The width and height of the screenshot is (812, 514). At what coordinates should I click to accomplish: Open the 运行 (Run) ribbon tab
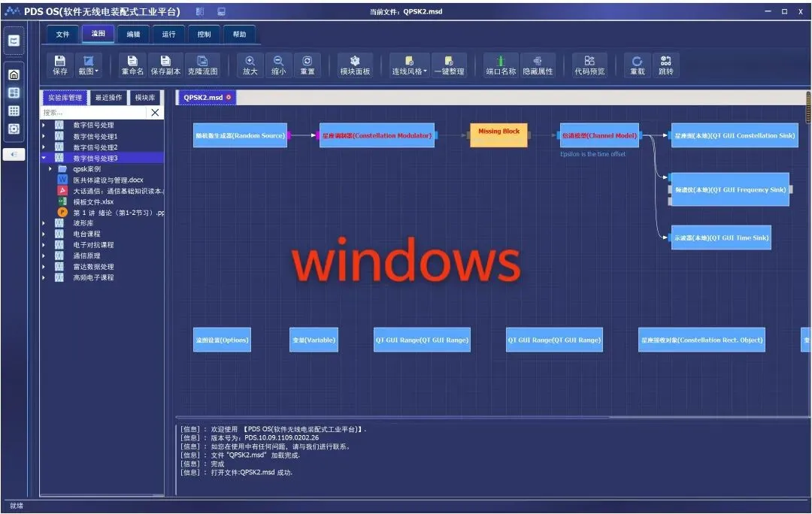[169, 34]
